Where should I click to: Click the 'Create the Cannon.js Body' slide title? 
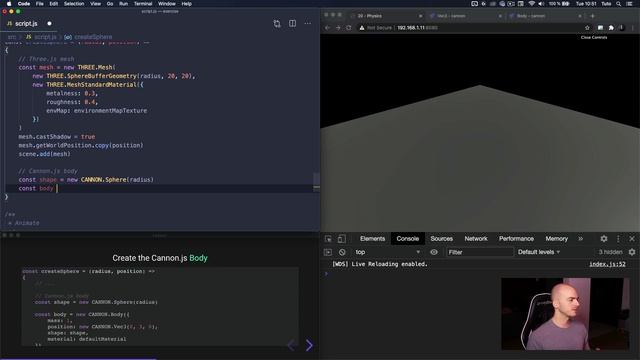coord(160,258)
